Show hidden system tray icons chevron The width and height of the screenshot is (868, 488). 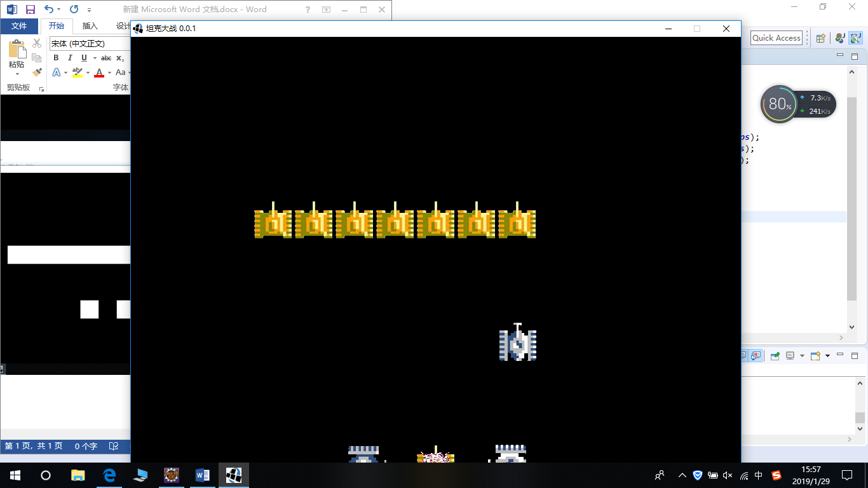coord(682,475)
